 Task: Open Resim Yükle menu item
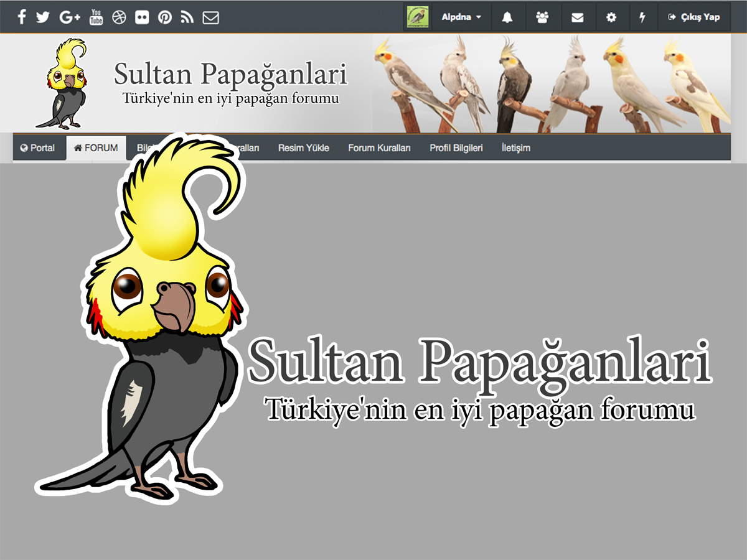[303, 148]
